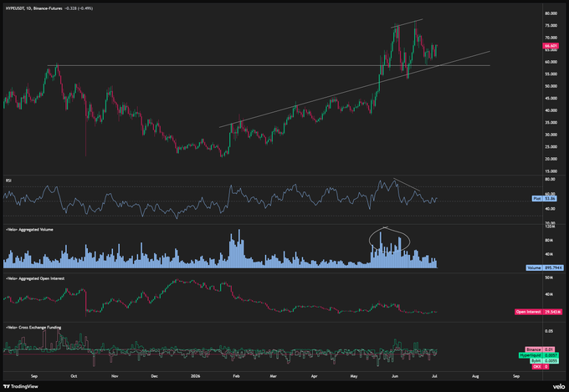This screenshot has width=569, height=392.
Task: Click the 55.000 price axis label
Action: (x=551, y=74)
